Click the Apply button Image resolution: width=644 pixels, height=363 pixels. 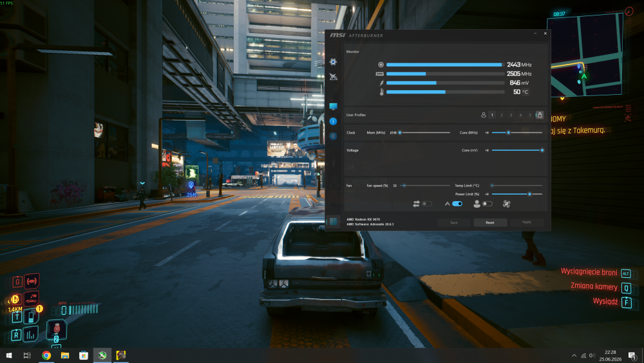[x=527, y=222]
